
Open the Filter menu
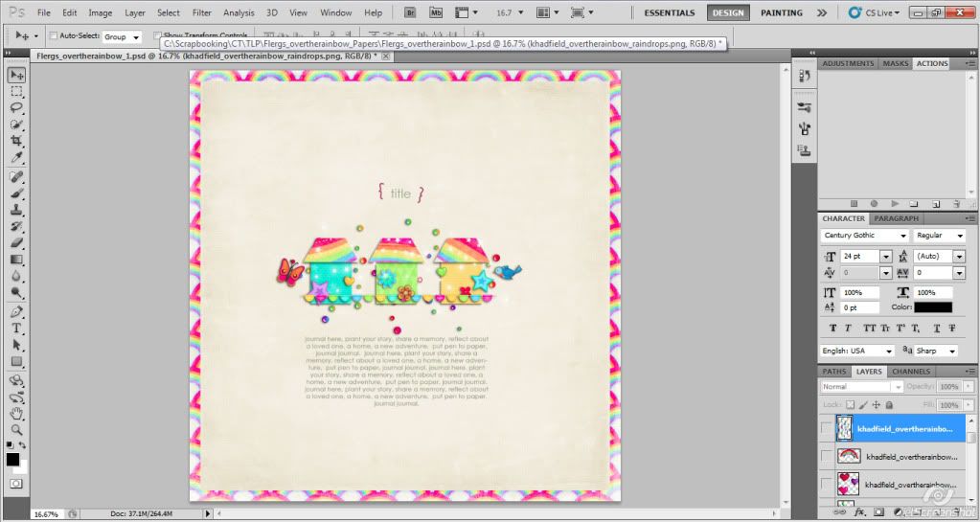pos(201,12)
